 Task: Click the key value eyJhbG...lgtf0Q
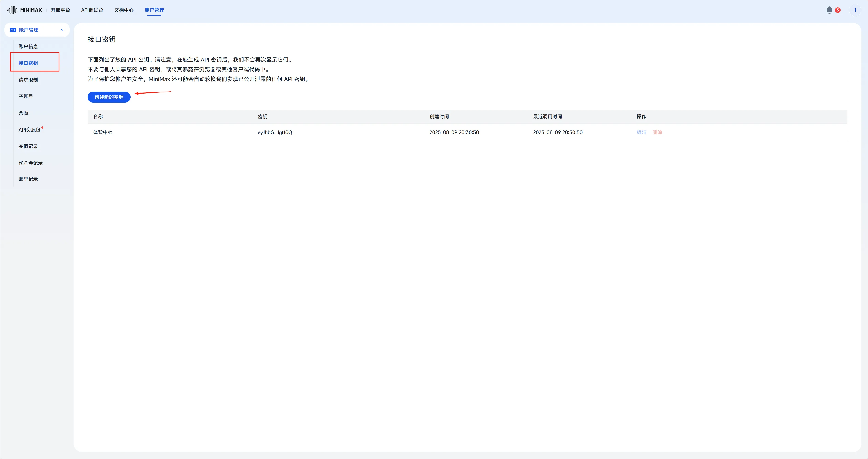click(x=275, y=132)
